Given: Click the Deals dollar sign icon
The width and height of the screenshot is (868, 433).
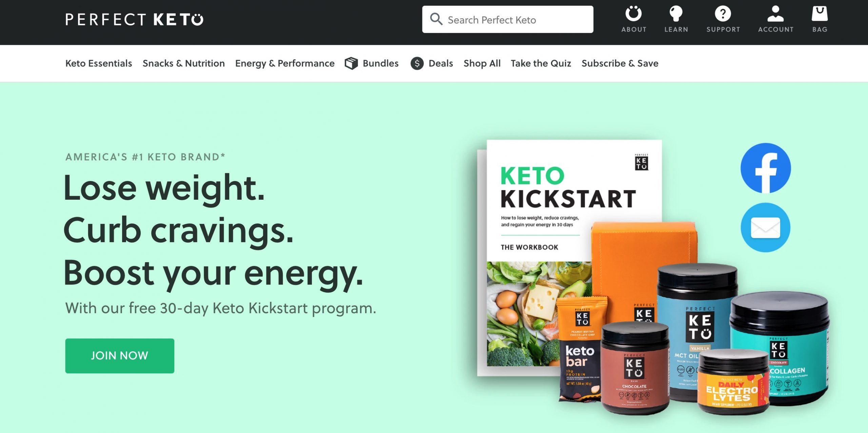Looking at the screenshot, I should tap(417, 63).
